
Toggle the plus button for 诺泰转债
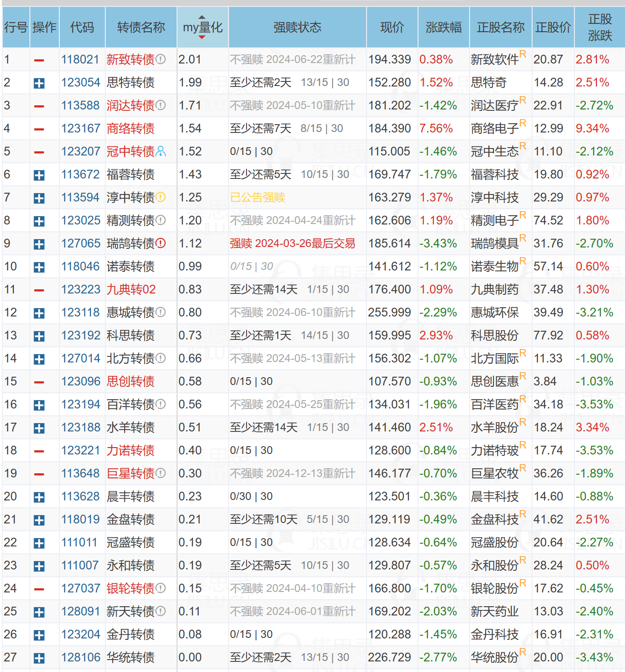39,267
